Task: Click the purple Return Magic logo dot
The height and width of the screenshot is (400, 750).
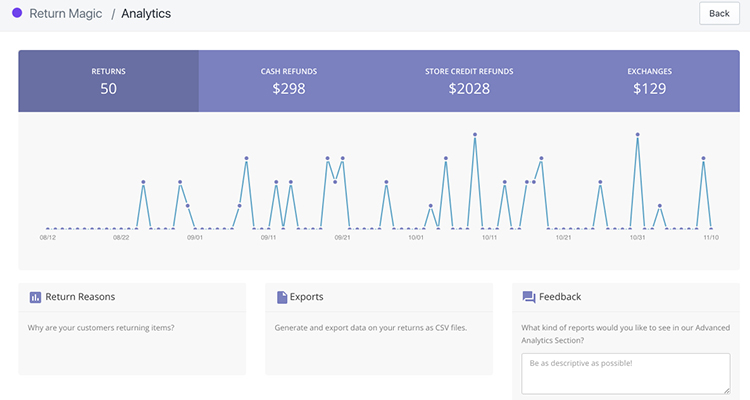Action: point(17,13)
